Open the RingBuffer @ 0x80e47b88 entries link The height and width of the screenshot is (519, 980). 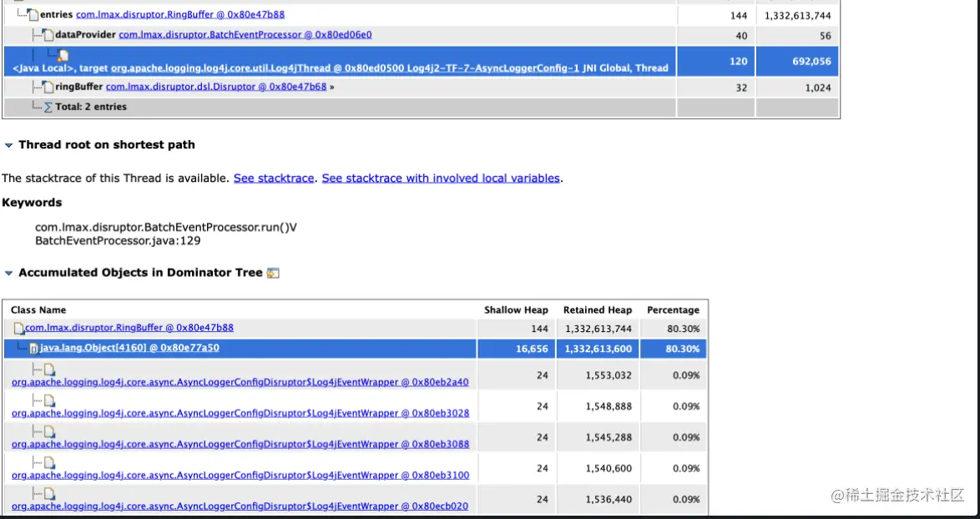(x=180, y=14)
